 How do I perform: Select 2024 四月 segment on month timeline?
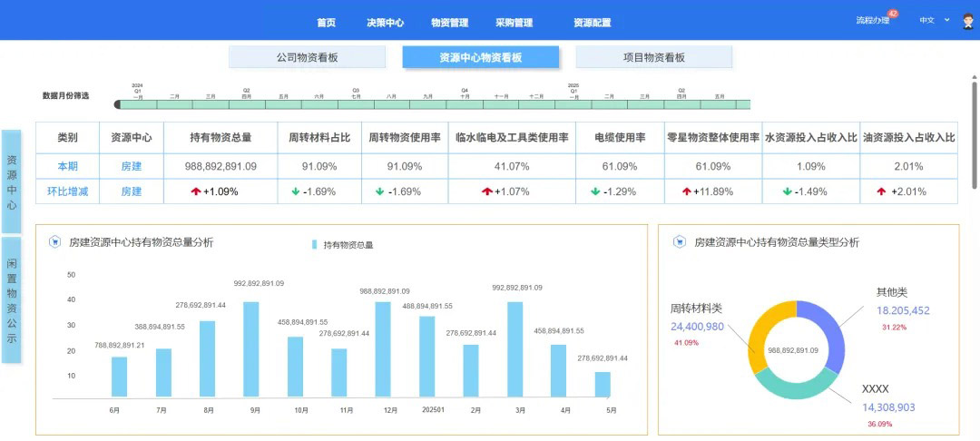tap(247, 104)
